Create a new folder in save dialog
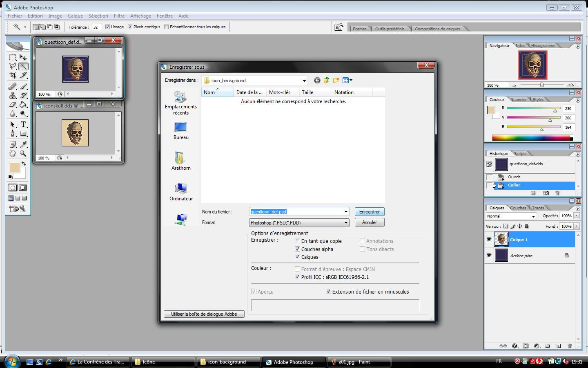588x368 pixels. pos(336,80)
